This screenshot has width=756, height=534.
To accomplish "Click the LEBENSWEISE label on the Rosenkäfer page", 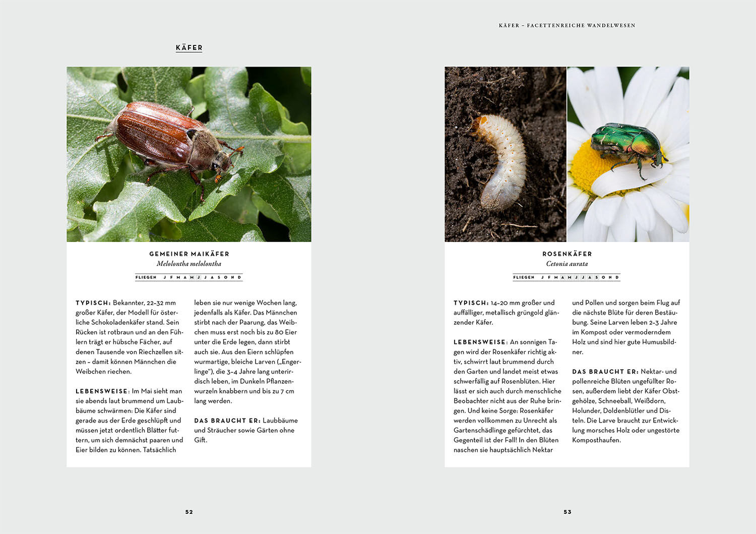I will pos(480,342).
